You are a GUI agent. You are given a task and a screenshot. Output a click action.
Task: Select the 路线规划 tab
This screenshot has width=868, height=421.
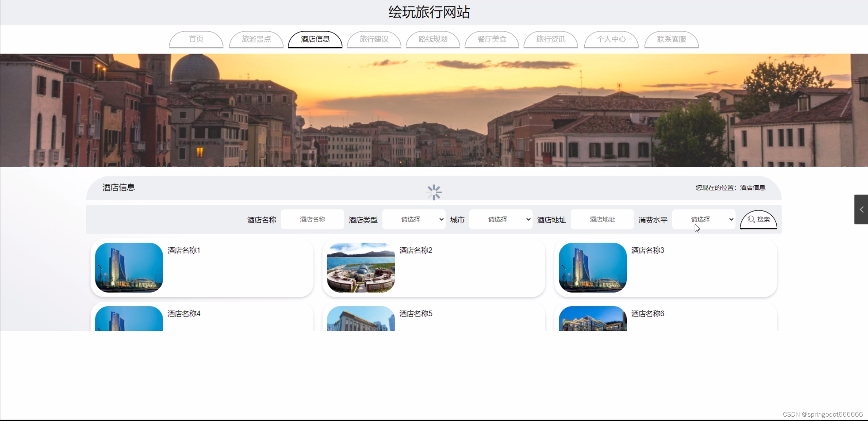click(x=433, y=39)
